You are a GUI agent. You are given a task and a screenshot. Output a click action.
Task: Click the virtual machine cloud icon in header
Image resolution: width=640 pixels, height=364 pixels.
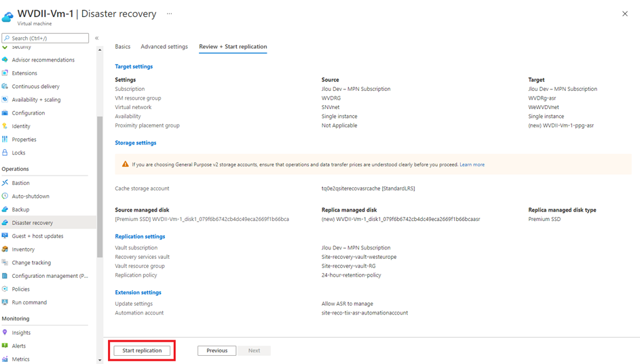tap(7, 17)
